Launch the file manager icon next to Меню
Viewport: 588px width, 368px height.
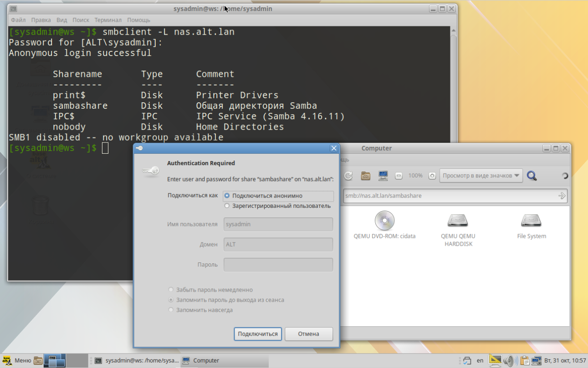tap(38, 361)
